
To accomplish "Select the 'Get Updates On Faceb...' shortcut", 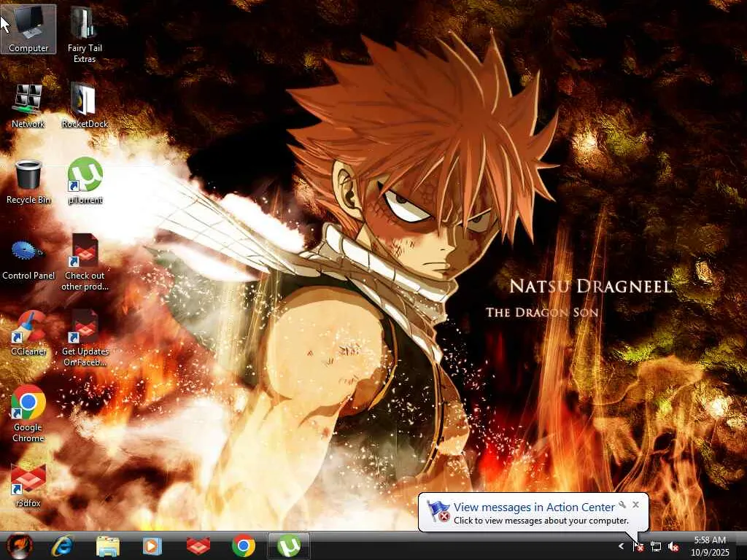I will (85, 338).
